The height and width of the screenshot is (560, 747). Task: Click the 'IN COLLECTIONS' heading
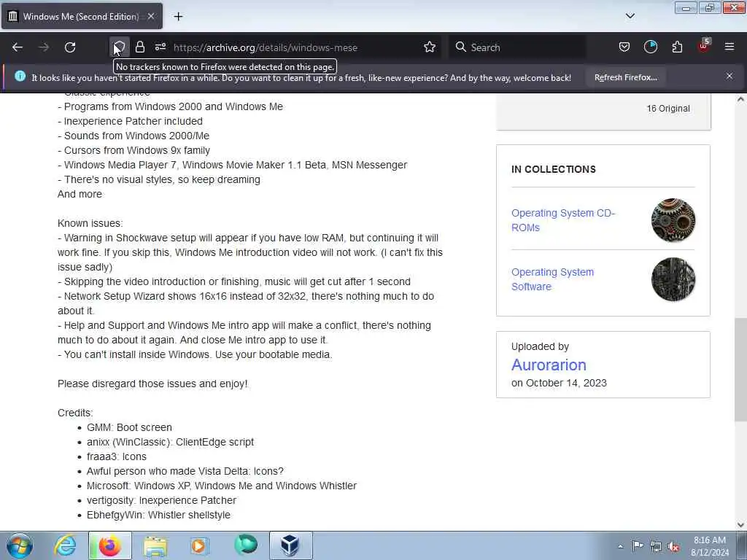pos(553,169)
